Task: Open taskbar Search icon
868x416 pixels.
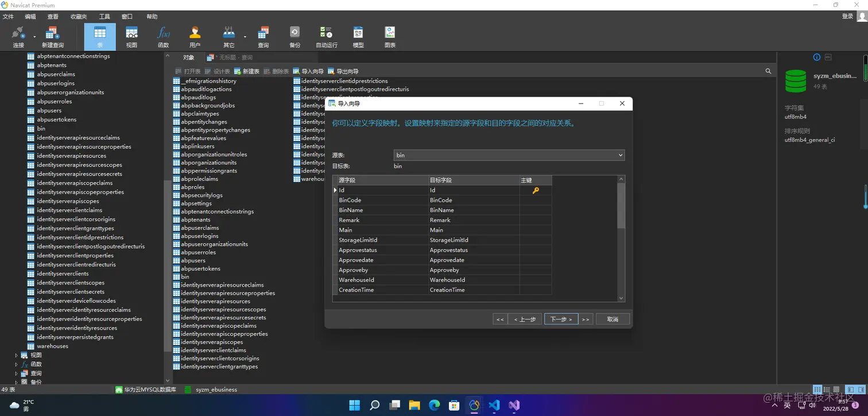Action: pos(374,405)
